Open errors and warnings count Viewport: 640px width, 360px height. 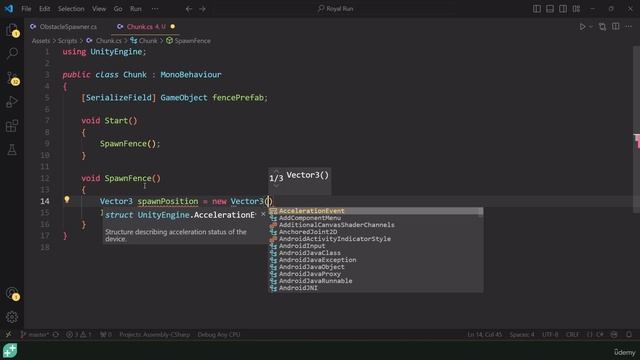pos(79,334)
